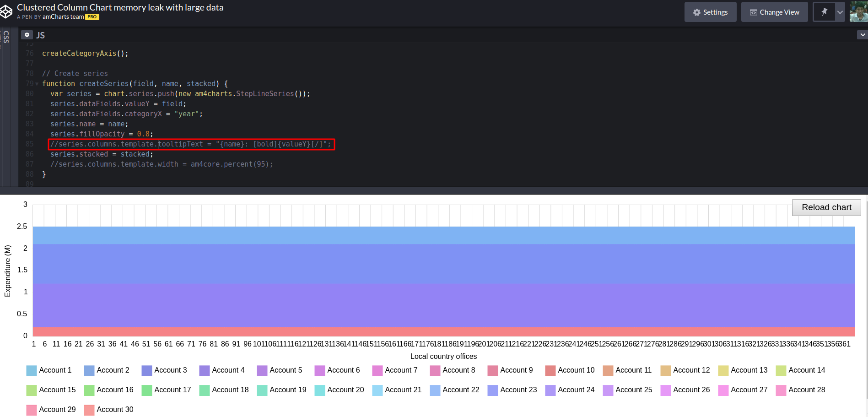
Task: Click the Change View button
Action: 774,12
